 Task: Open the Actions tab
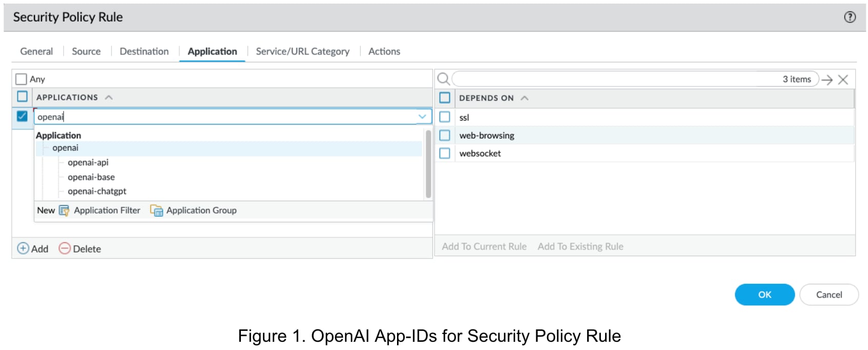click(384, 51)
